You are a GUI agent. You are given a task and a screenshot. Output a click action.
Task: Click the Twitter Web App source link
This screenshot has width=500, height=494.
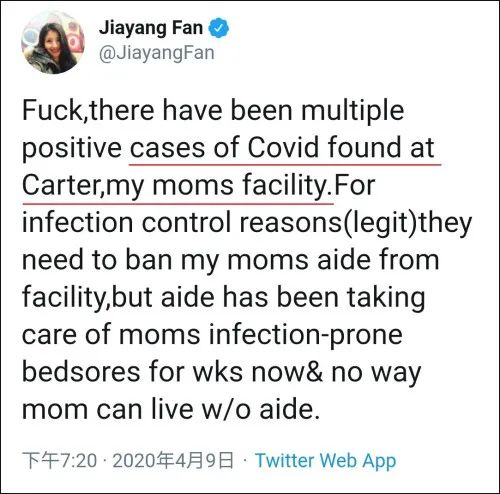tap(326, 460)
